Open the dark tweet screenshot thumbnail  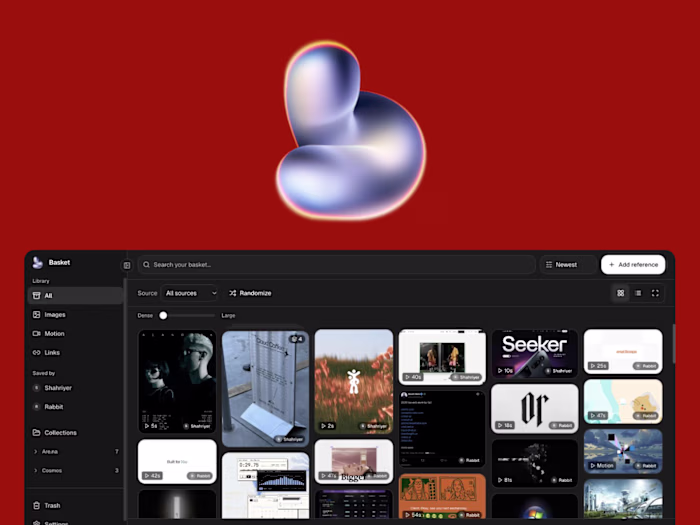(x=442, y=429)
